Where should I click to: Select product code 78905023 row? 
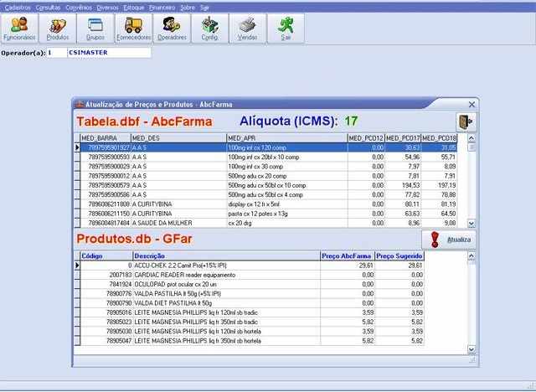(x=252, y=322)
